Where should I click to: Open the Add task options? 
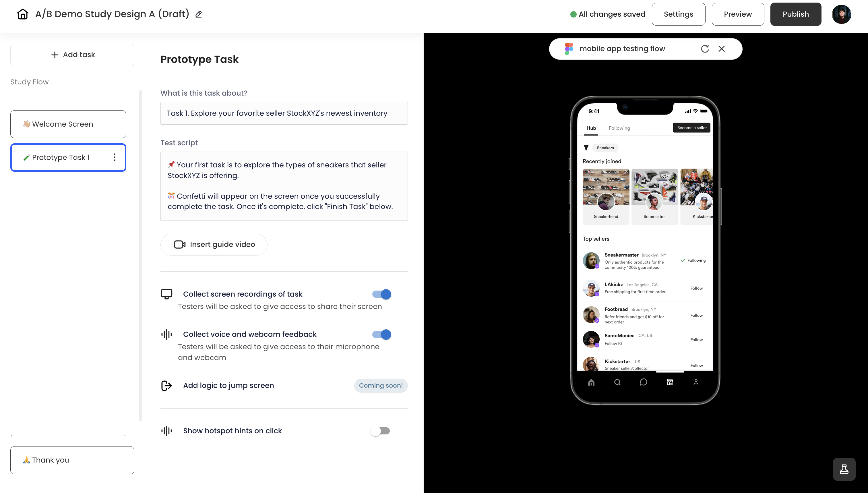point(72,55)
